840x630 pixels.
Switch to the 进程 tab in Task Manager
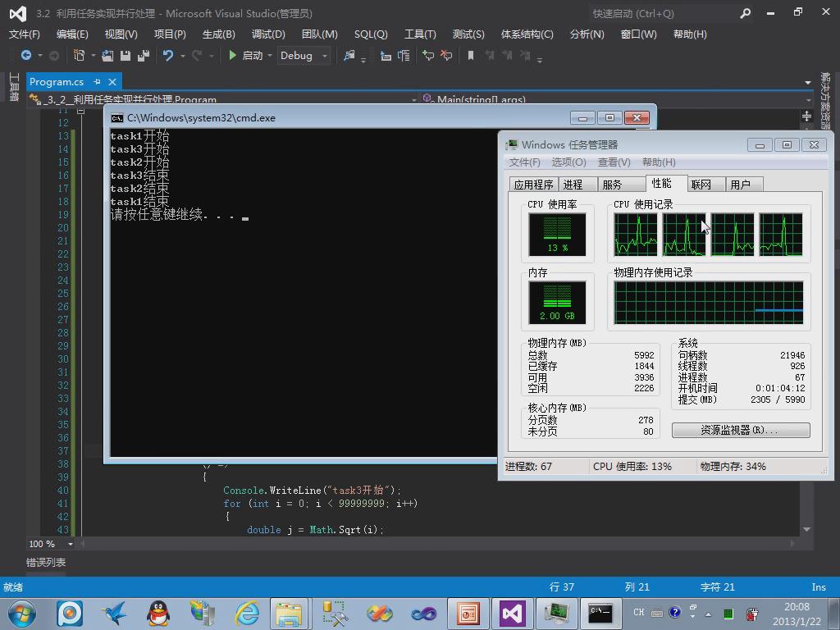577,185
